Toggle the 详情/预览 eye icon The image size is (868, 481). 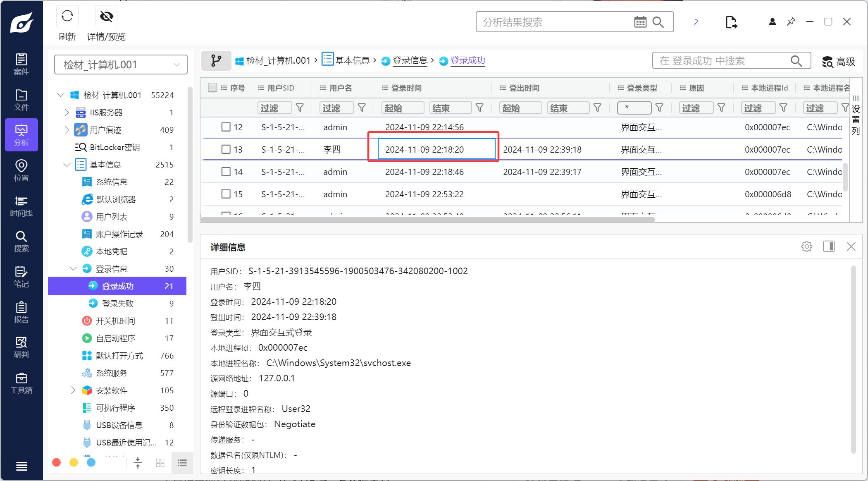pyautogui.click(x=106, y=17)
